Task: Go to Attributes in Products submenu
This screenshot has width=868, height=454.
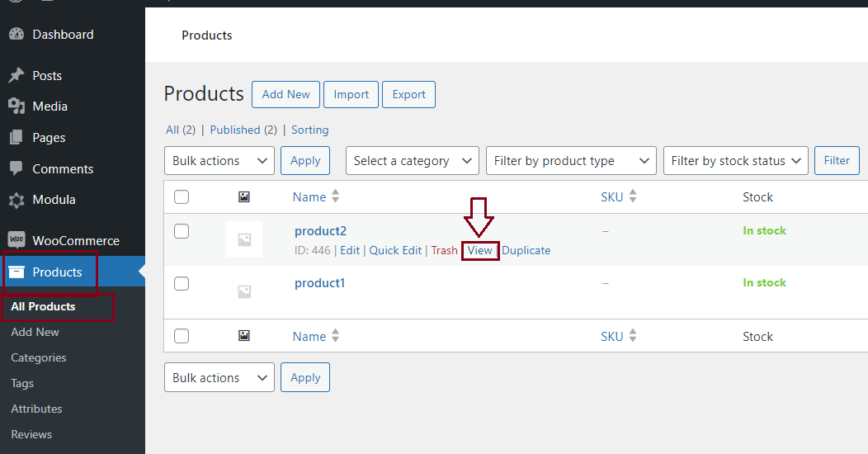Action: 36,409
